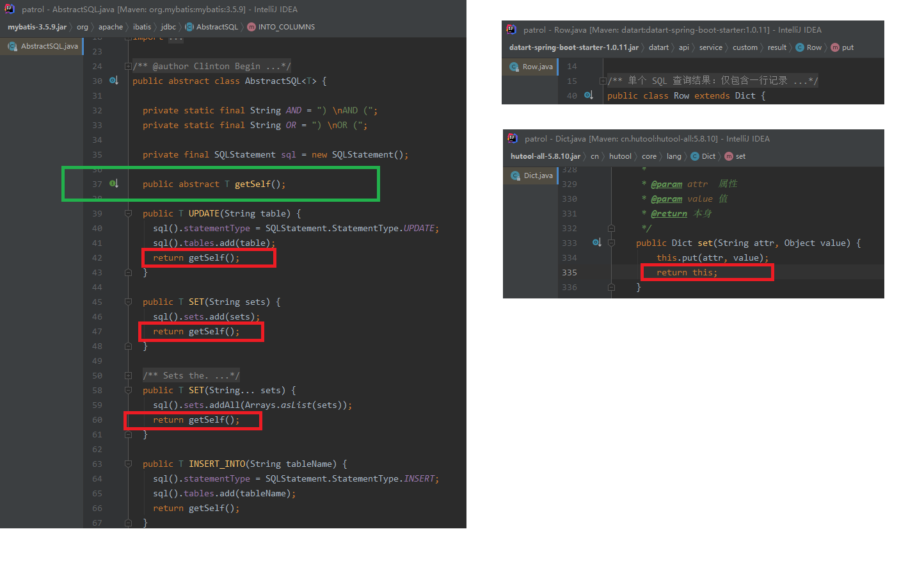
Task: Collapse the UPDATE(String table) method fold
Action: (128, 213)
